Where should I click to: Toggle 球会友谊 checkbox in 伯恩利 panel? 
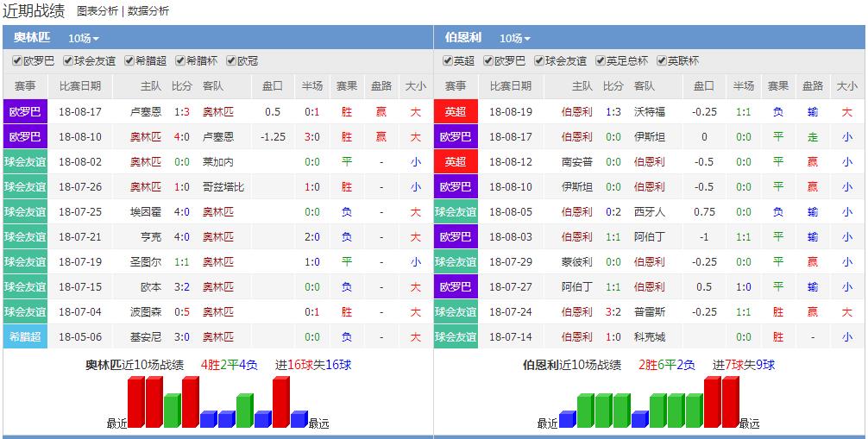540,61
